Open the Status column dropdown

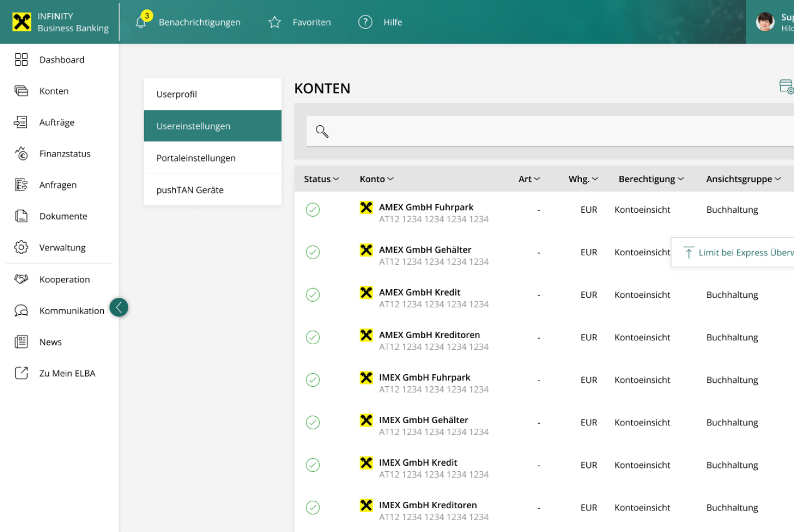click(321, 179)
